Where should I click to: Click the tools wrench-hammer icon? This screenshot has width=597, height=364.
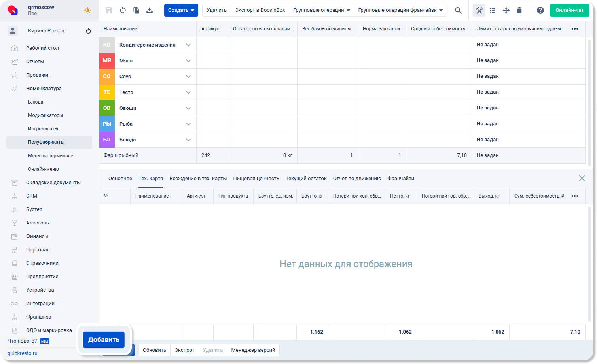coord(479,10)
